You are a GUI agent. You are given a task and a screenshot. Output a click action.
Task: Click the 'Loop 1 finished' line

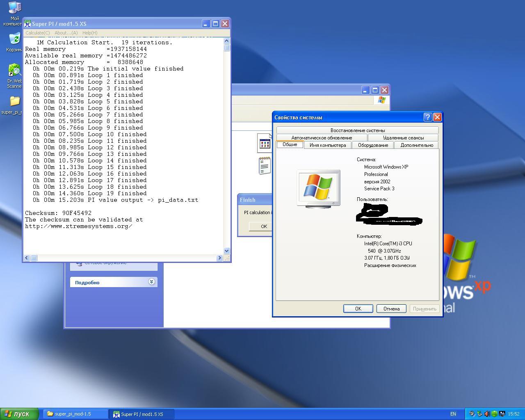coord(88,75)
